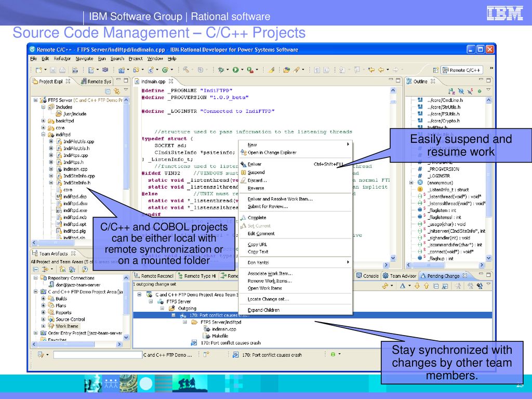Select Work Items in Team Artifacts
Screen dimensions: 532x399
click(x=67, y=326)
